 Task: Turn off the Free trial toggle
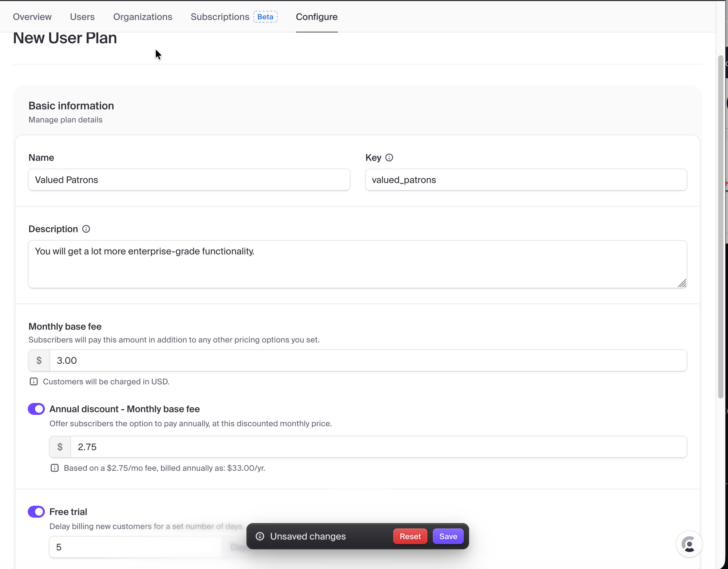36,511
